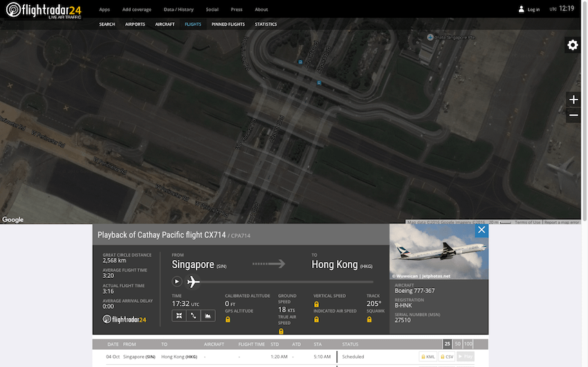Switch to PINNED FLIGHTS tab
Viewport: 588px width, 367px height.
tap(228, 24)
